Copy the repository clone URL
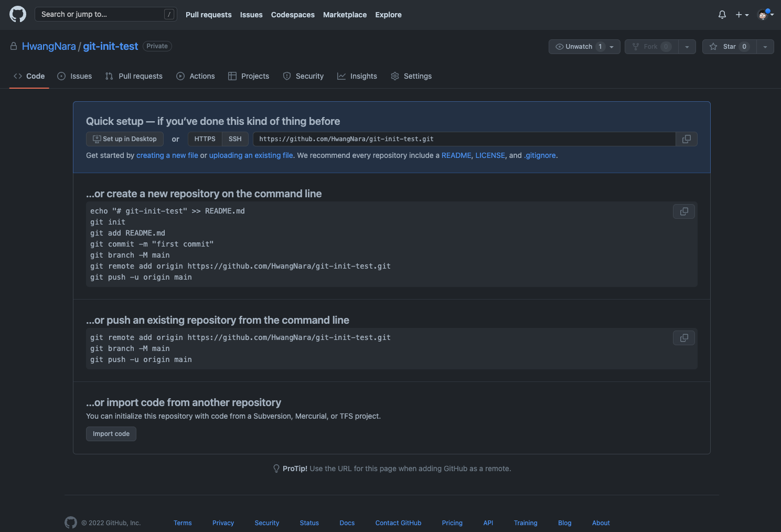781x532 pixels. tap(687, 139)
